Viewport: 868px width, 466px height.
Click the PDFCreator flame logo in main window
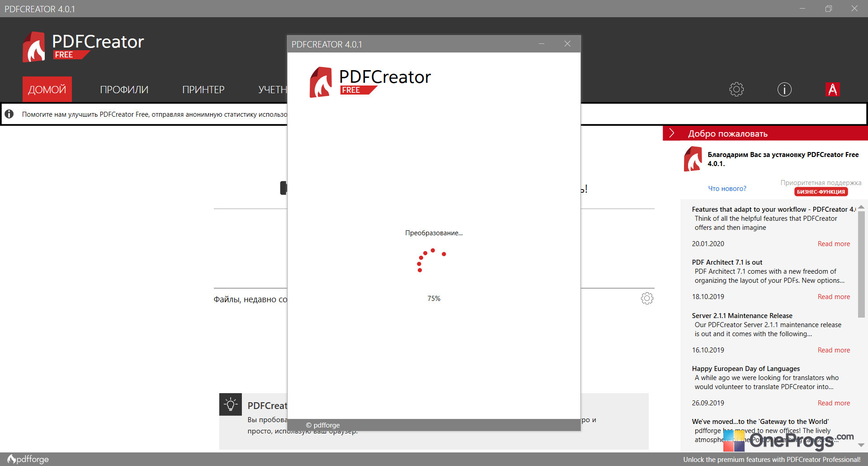[34, 47]
